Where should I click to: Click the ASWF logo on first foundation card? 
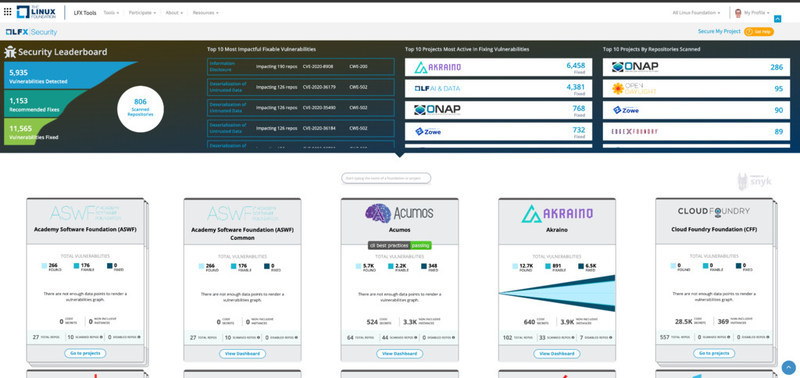(85, 213)
